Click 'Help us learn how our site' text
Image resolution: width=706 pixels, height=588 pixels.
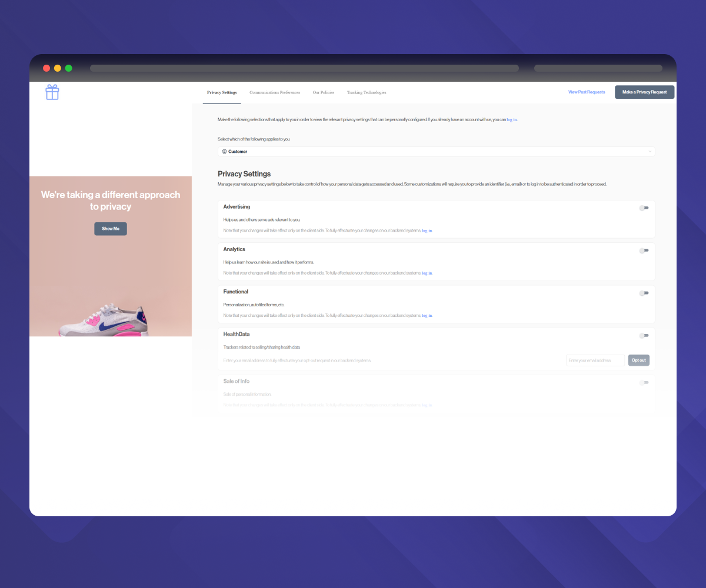click(269, 262)
